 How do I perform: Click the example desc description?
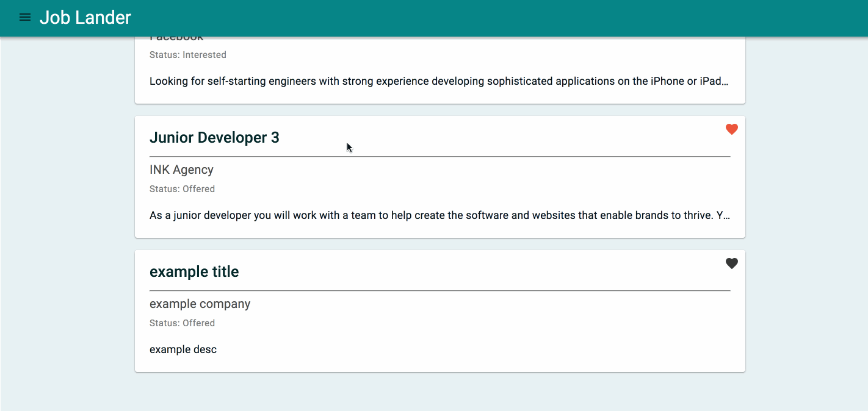point(183,349)
